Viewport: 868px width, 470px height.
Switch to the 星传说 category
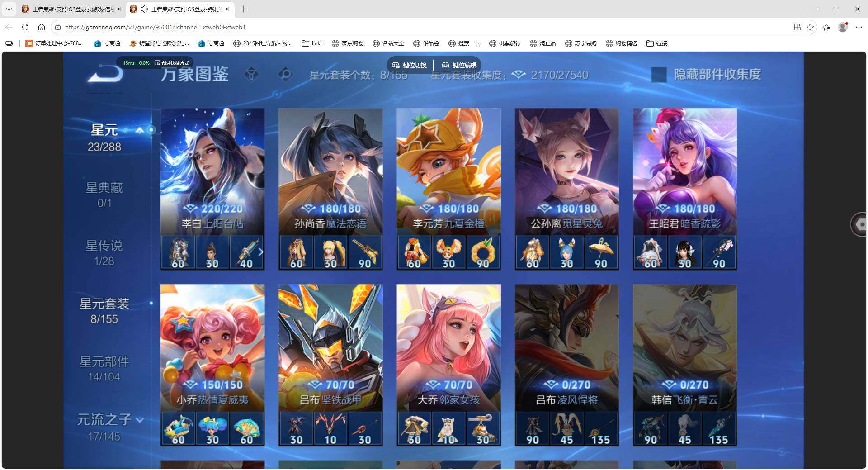[x=104, y=253]
